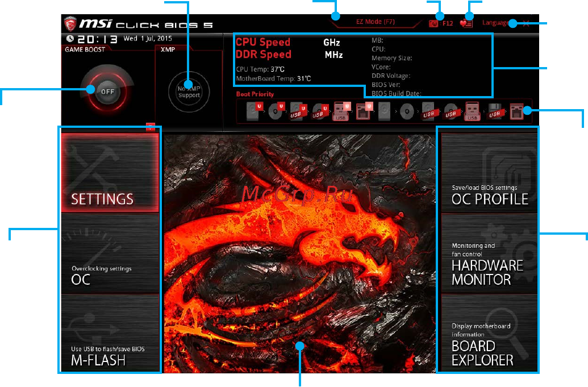The height and width of the screenshot is (387, 588).
Task: Click the DDR Voltage: info line
Action: coord(391,76)
